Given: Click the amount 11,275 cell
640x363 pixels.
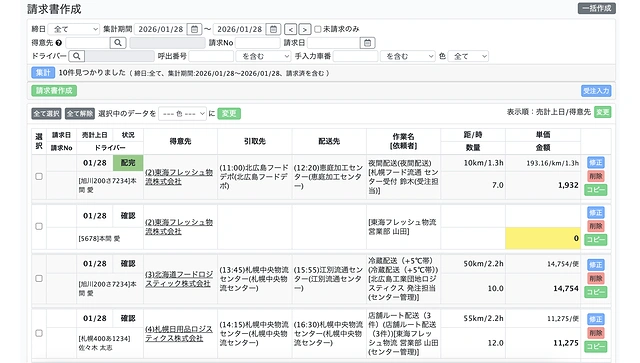Looking at the screenshot, I should point(543,343).
